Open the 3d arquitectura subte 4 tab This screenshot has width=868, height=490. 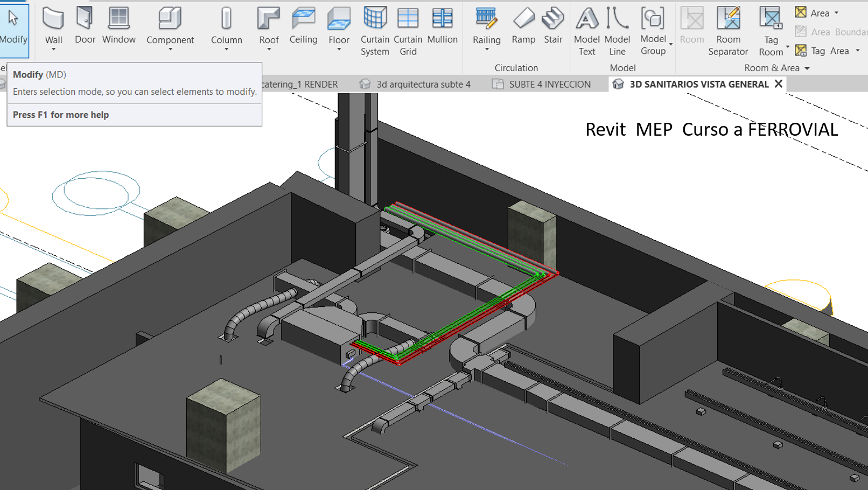[423, 84]
